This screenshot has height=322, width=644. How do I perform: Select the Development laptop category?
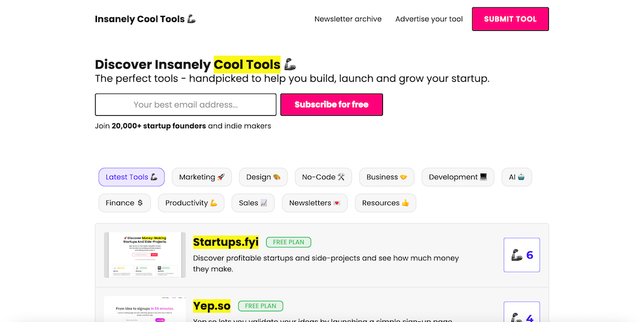coord(458,177)
